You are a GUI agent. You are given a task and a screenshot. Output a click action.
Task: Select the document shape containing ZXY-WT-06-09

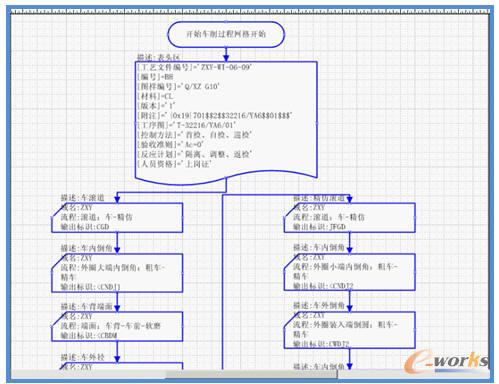tap(226, 123)
